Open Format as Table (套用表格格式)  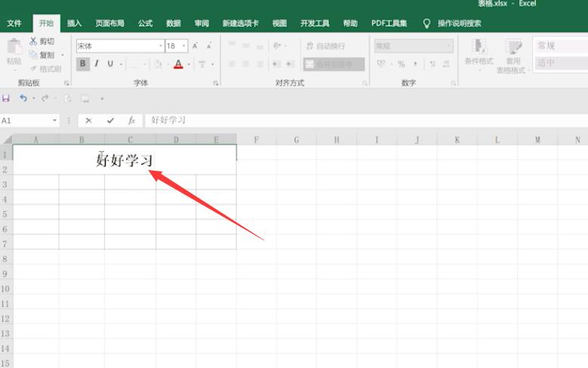(512, 55)
